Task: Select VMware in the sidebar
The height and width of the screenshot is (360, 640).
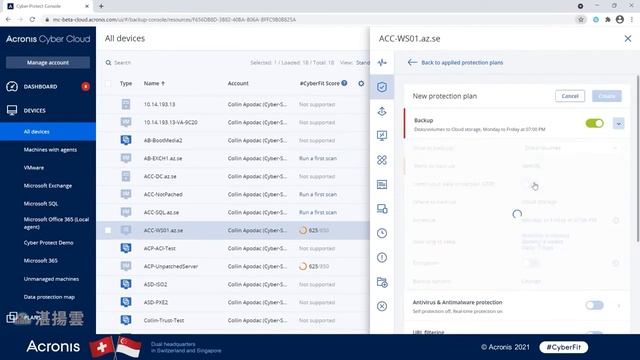Action: (34, 168)
